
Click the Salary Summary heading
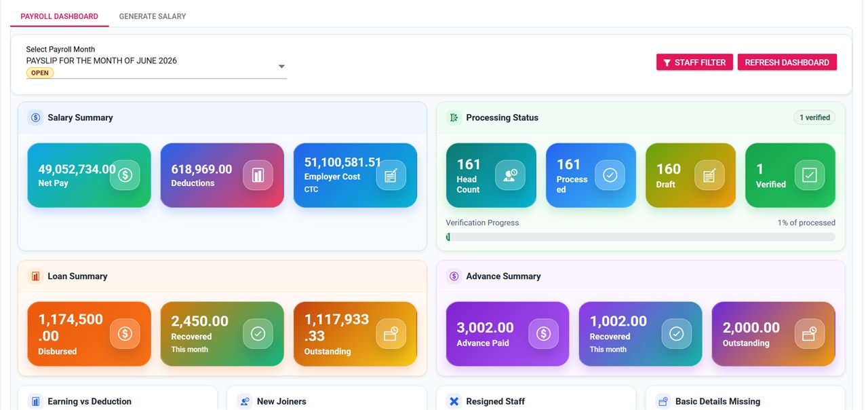(80, 117)
